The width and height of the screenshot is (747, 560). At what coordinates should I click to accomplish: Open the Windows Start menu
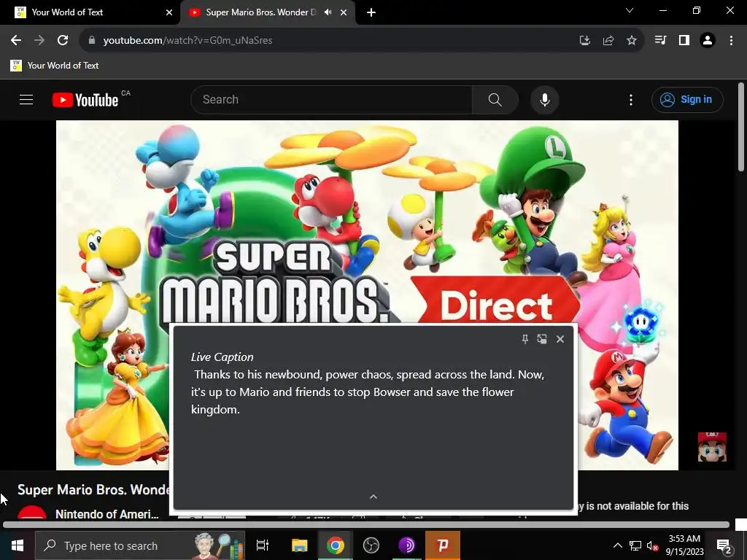18,545
